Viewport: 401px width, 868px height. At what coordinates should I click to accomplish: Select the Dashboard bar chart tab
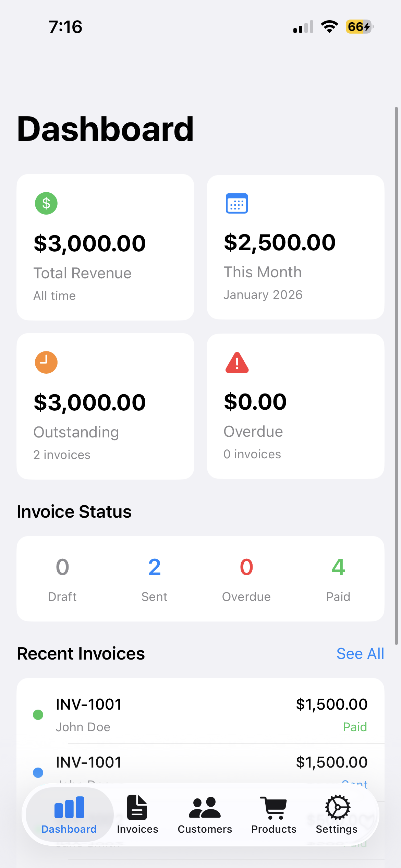[69, 815]
